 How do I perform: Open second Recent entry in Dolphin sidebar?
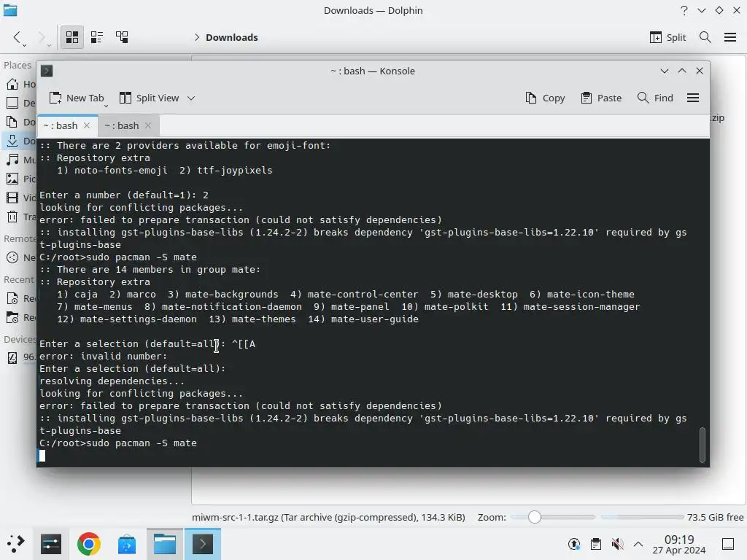click(x=20, y=318)
